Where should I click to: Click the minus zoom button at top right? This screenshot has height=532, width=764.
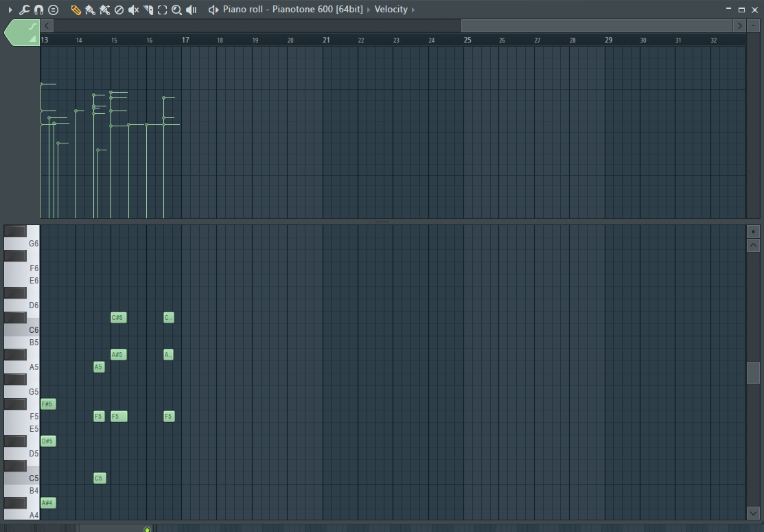(x=753, y=26)
